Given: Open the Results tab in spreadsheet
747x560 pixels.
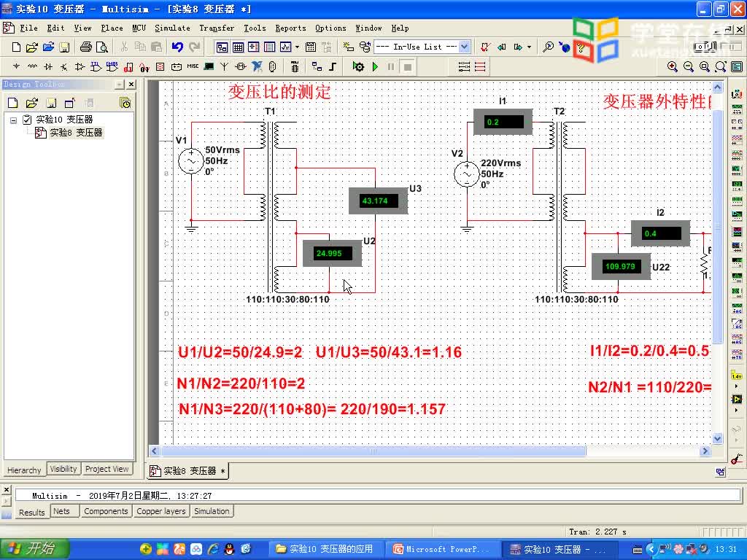Looking at the screenshot, I should tap(32, 513).
